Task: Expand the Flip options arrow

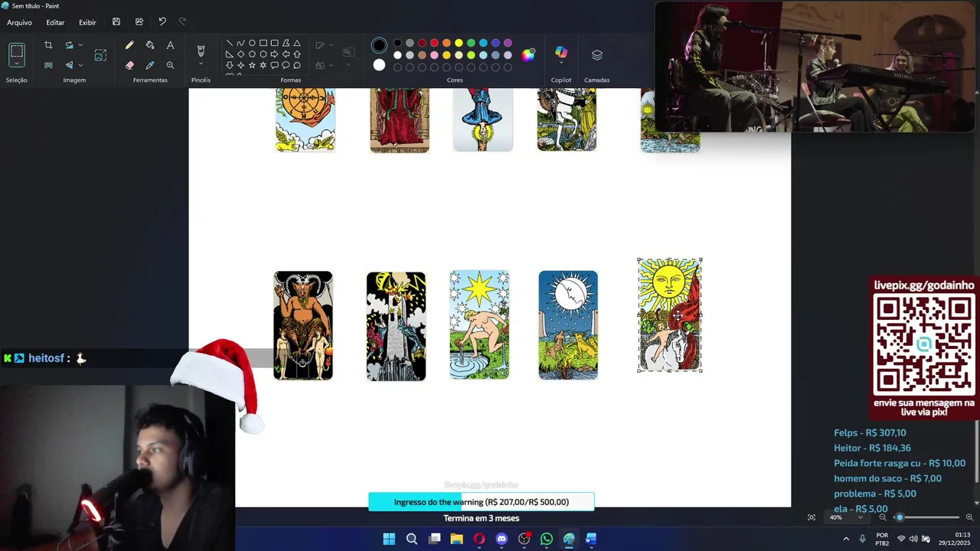Action: tap(80, 65)
